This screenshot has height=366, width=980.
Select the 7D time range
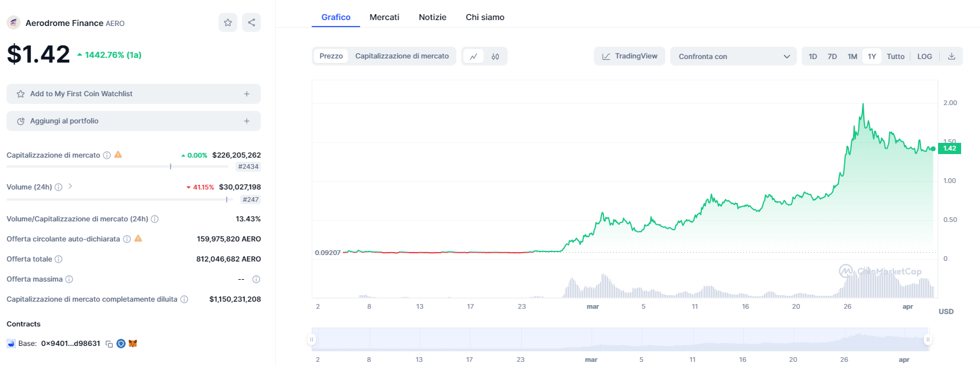click(x=832, y=57)
